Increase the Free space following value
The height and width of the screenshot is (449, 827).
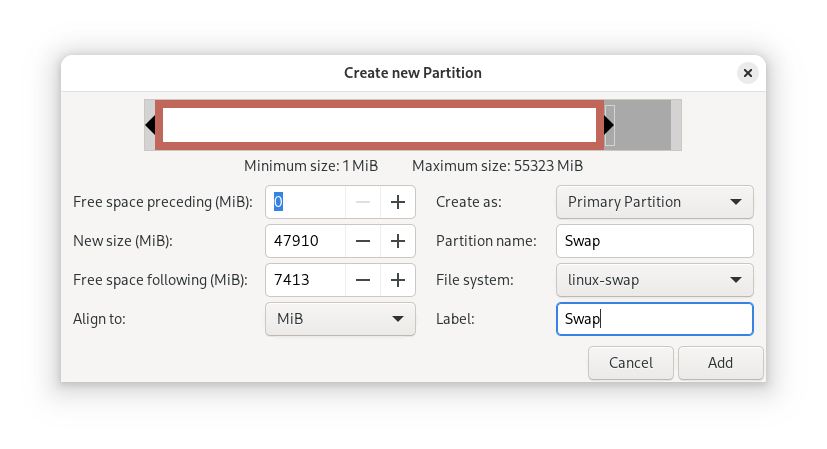(x=397, y=280)
